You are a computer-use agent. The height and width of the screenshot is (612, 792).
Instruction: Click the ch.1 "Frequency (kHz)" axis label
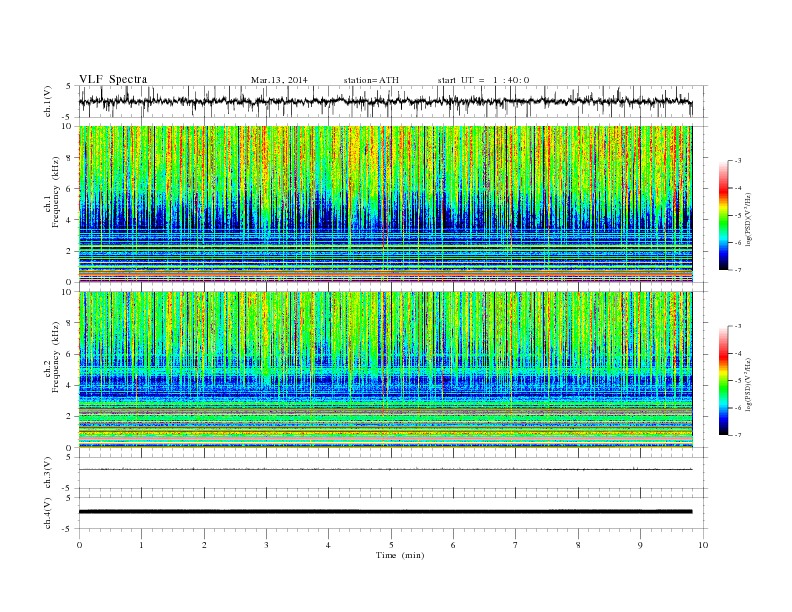(x=56, y=192)
